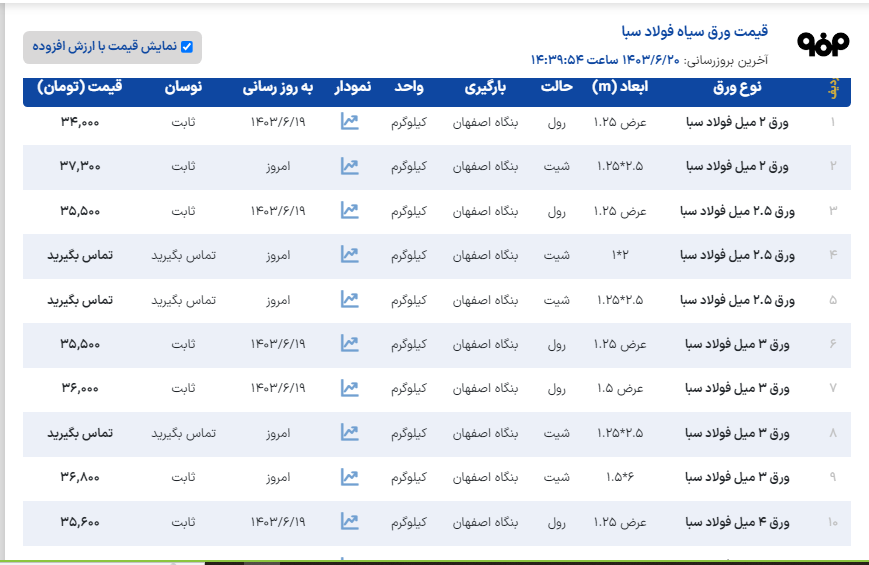Click تماس بگیرید price in row 8
Screen dimensions: 869x565
[80, 433]
